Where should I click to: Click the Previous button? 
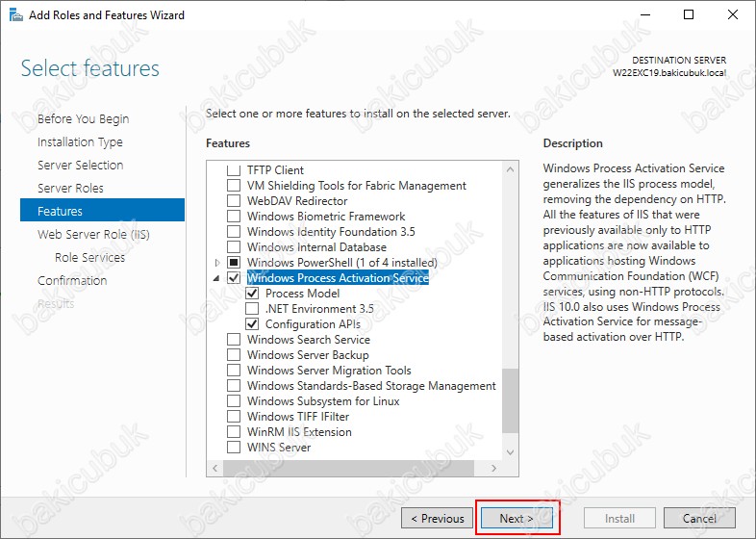437,519
